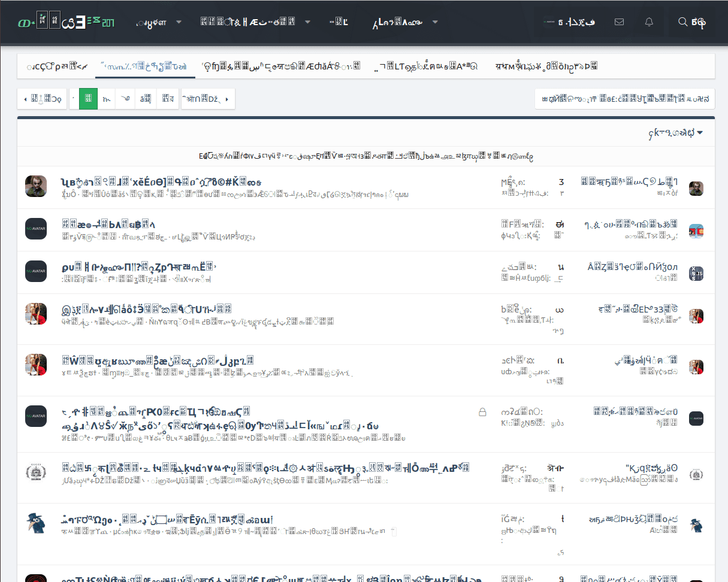Open the last poster's name link on the third thread
The height and width of the screenshot is (582, 728).
pyautogui.click(x=633, y=267)
